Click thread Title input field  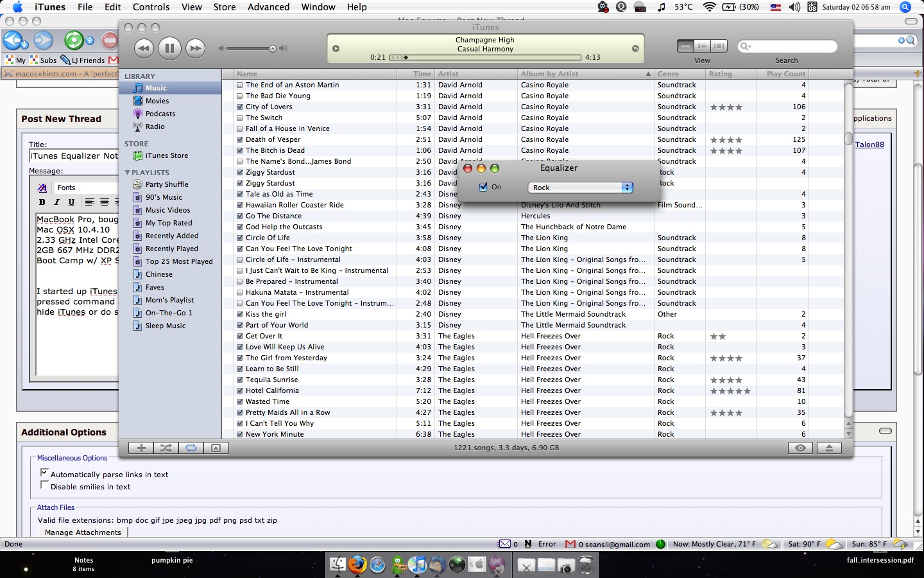(74, 156)
